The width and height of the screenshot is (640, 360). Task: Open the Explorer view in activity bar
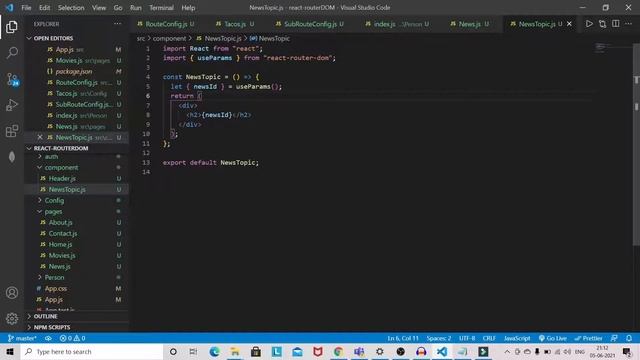point(12,27)
